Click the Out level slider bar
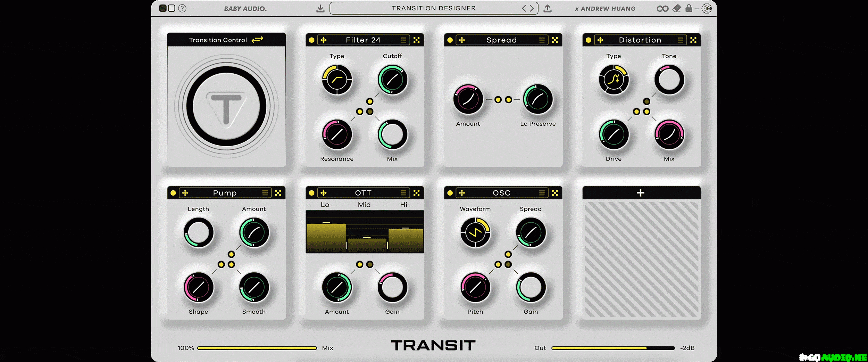Screen dimensions: 868x362 (x=613, y=348)
